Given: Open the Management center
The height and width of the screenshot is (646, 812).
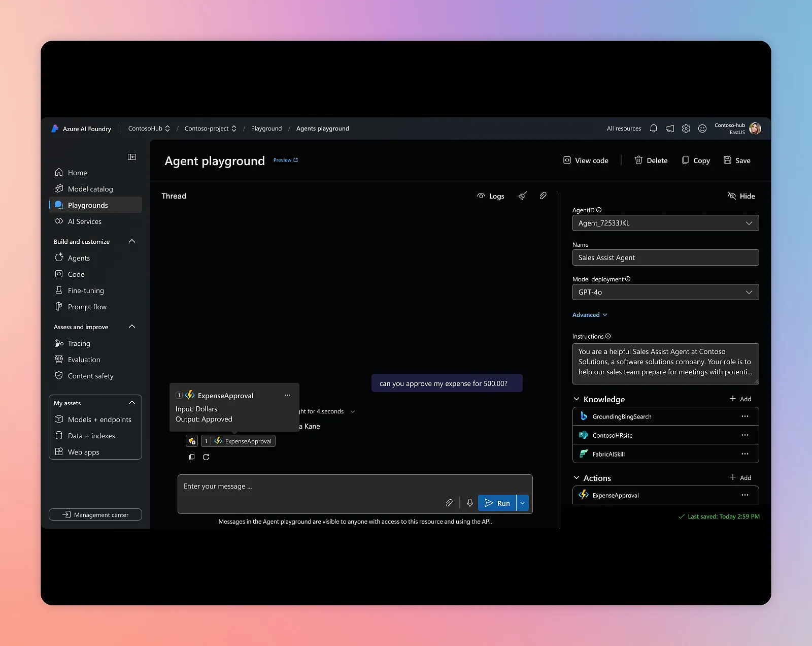Looking at the screenshot, I should click(95, 514).
